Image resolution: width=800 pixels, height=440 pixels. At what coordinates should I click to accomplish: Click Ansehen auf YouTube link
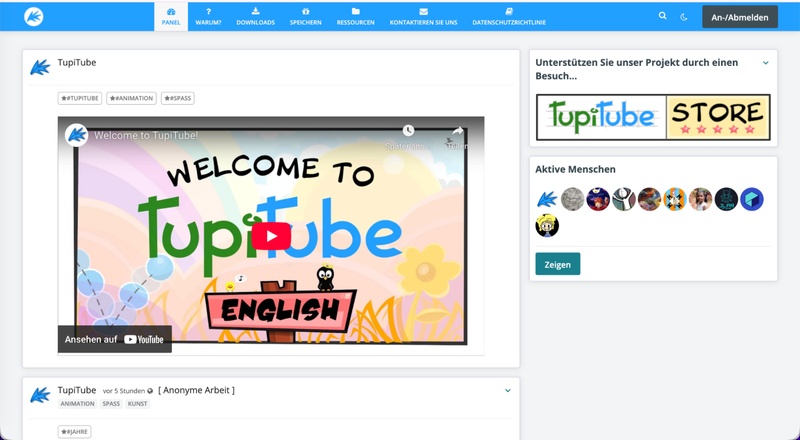coord(115,339)
